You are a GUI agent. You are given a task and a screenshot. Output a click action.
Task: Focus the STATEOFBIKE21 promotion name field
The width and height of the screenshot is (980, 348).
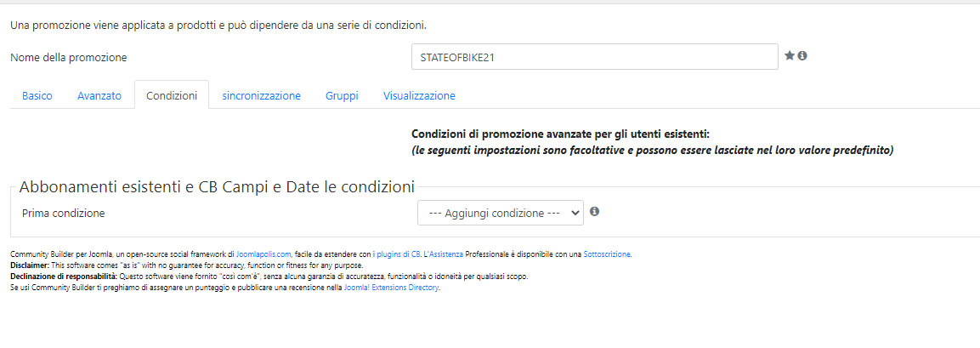pyautogui.click(x=595, y=56)
